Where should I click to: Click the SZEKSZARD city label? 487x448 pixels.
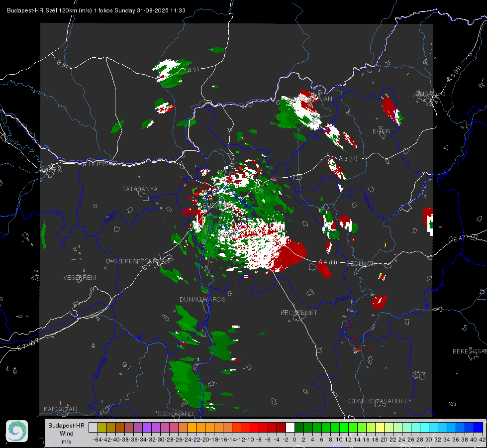point(176,414)
